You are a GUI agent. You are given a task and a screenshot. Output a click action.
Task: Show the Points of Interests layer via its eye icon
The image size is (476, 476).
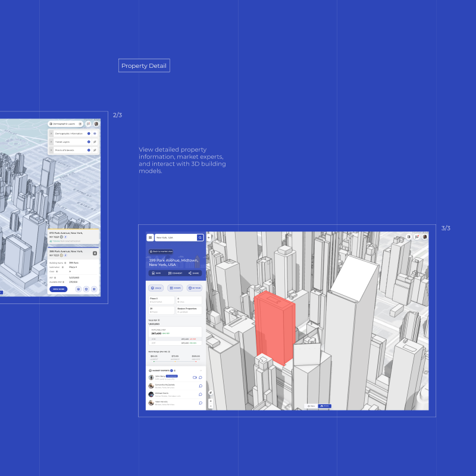(95, 150)
